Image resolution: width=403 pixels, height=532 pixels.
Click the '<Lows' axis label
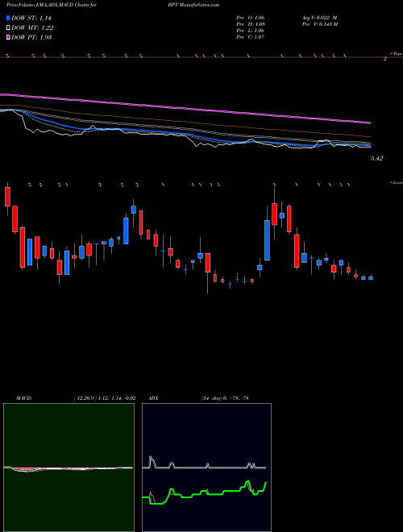(396, 182)
